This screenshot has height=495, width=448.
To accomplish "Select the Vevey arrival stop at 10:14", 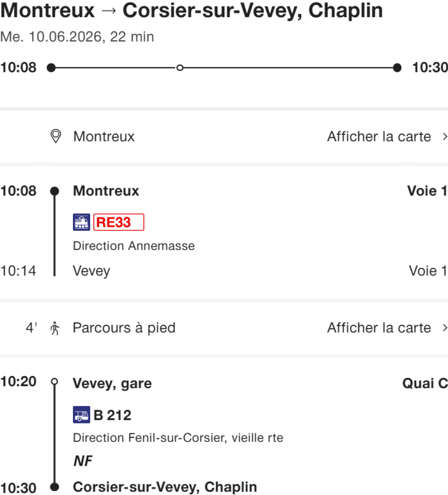I will (91, 271).
